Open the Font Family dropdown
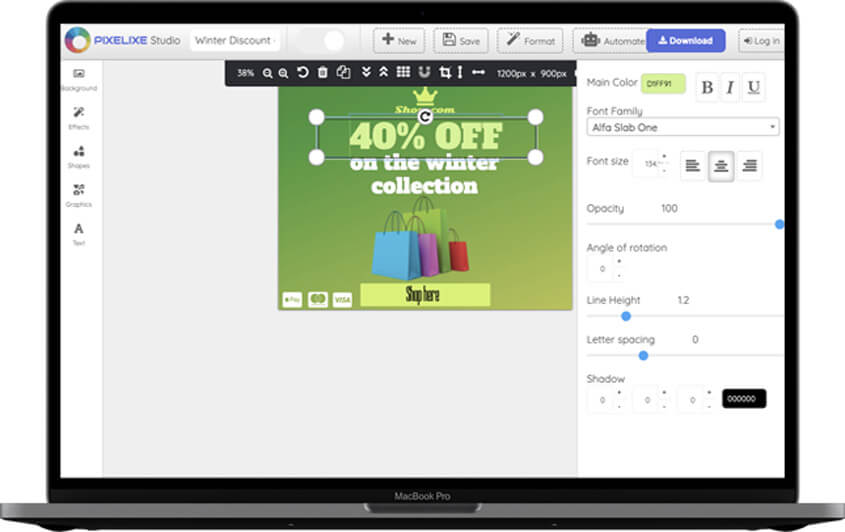The height and width of the screenshot is (532, 845). tap(682, 127)
